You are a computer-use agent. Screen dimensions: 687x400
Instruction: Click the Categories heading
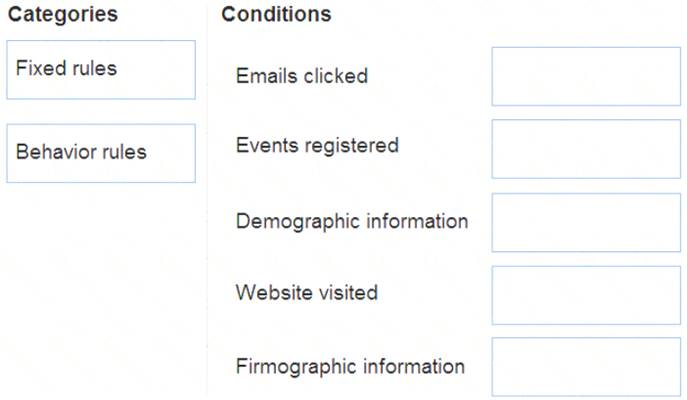click(63, 14)
